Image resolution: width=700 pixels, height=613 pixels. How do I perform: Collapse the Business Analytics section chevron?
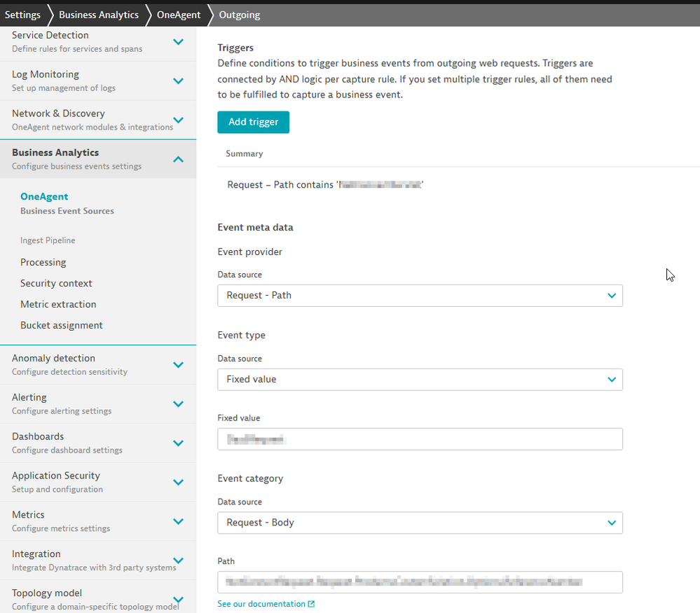179,160
